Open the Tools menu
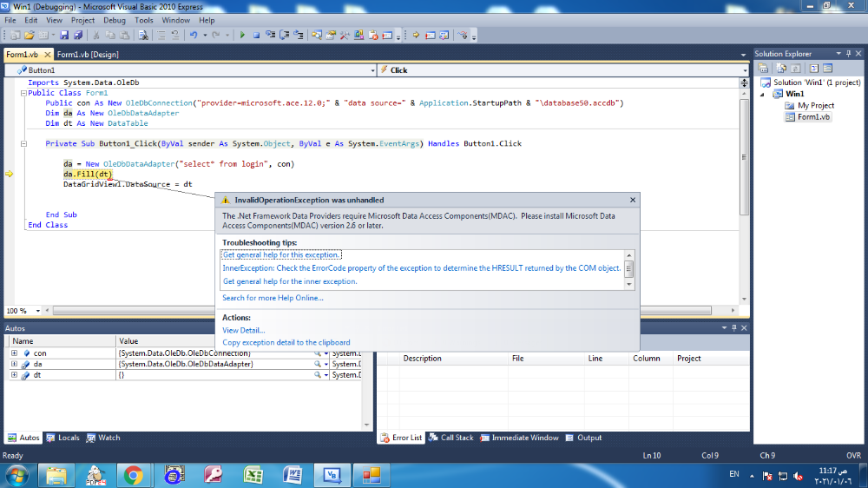 144,20
